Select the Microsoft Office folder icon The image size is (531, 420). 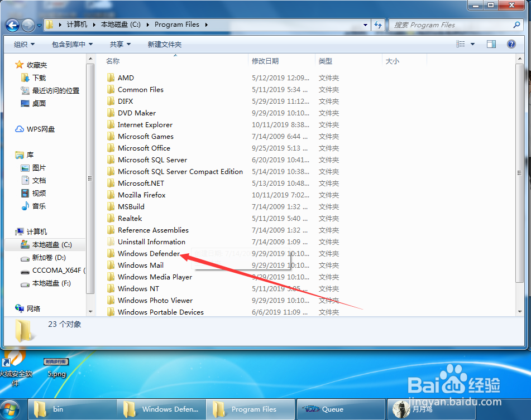(111, 148)
